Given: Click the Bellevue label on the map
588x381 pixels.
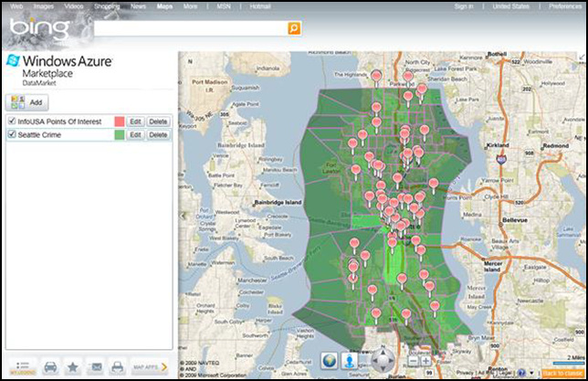Looking at the screenshot, I should (x=515, y=220).
